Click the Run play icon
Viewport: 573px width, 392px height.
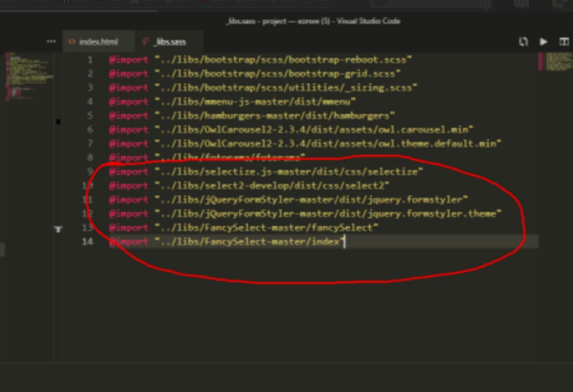[543, 42]
